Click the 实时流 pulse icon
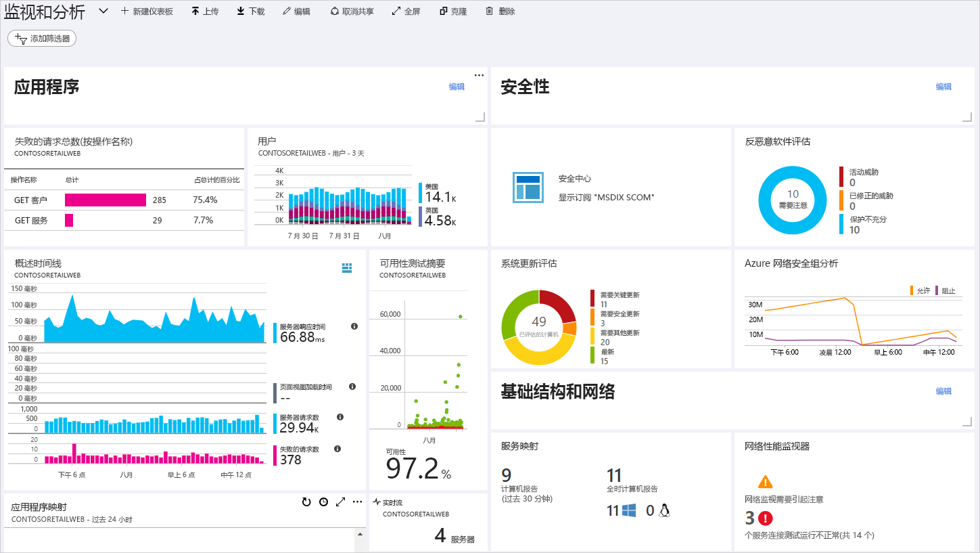 click(377, 502)
